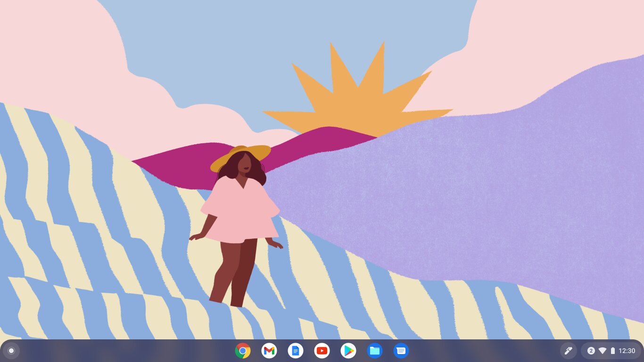This screenshot has height=362, width=644.
Task: Show notifications via the 2 badge
Action: [591, 351]
